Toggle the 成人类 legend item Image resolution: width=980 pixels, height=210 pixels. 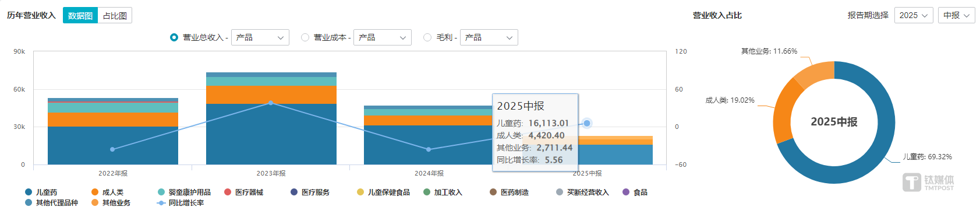point(108,192)
